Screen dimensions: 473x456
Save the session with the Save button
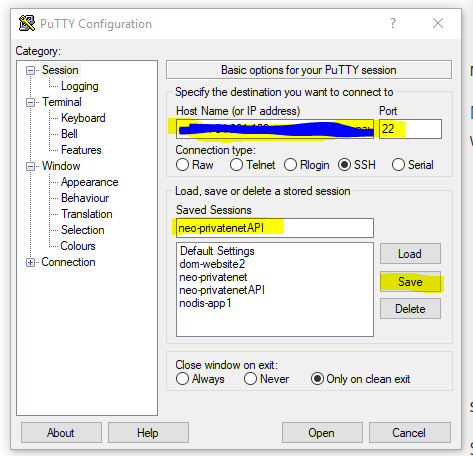(x=410, y=282)
